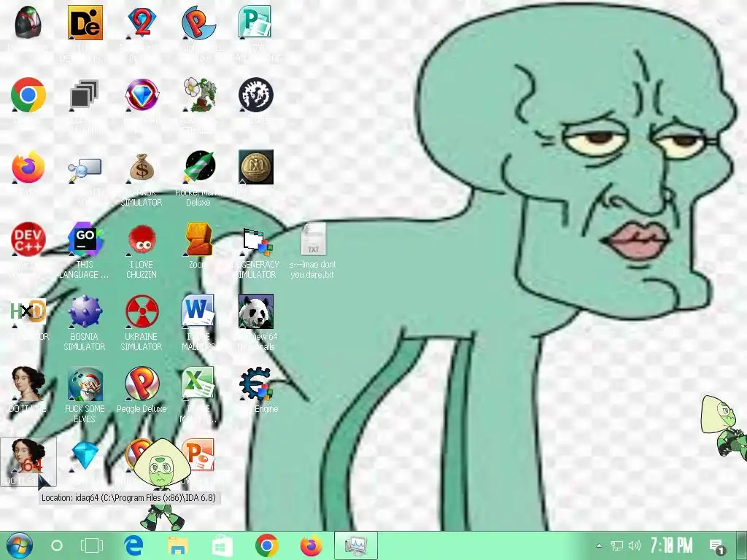Open the Windows Start orb
The width and height of the screenshot is (747, 560).
[19, 545]
